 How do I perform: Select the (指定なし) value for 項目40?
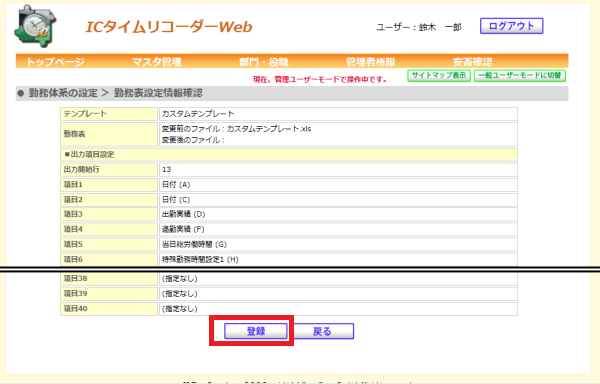(338, 309)
